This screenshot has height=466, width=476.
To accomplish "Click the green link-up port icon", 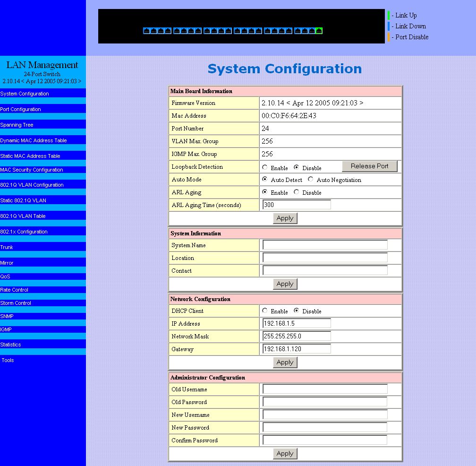I will (319, 31).
